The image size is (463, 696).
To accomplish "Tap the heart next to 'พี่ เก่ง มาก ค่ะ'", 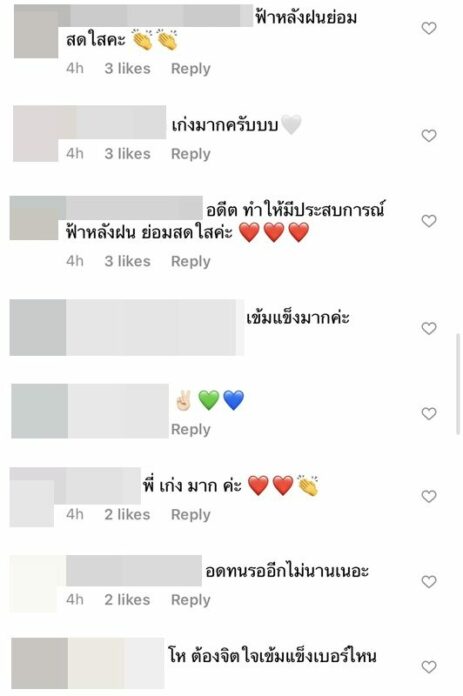I will click(428, 496).
